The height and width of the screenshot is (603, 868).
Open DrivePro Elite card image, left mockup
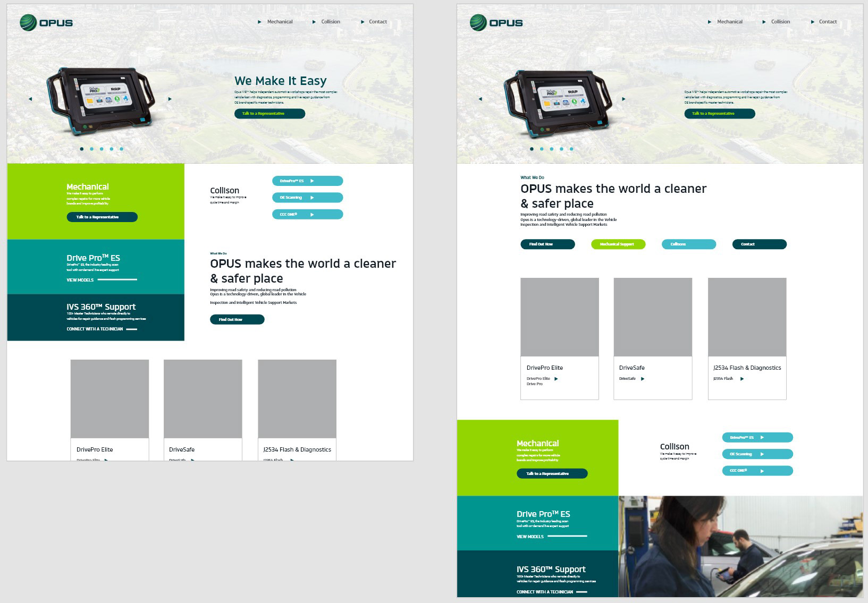pyautogui.click(x=109, y=399)
